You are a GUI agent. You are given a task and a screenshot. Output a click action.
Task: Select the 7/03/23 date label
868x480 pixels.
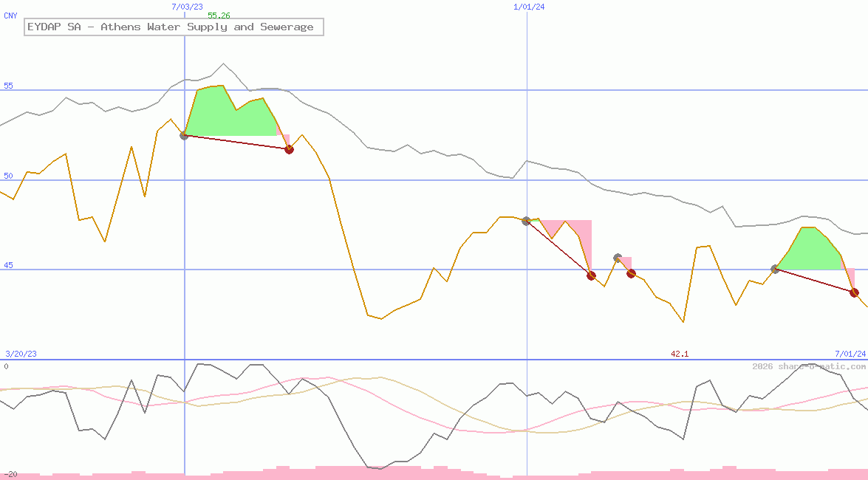[187, 7]
